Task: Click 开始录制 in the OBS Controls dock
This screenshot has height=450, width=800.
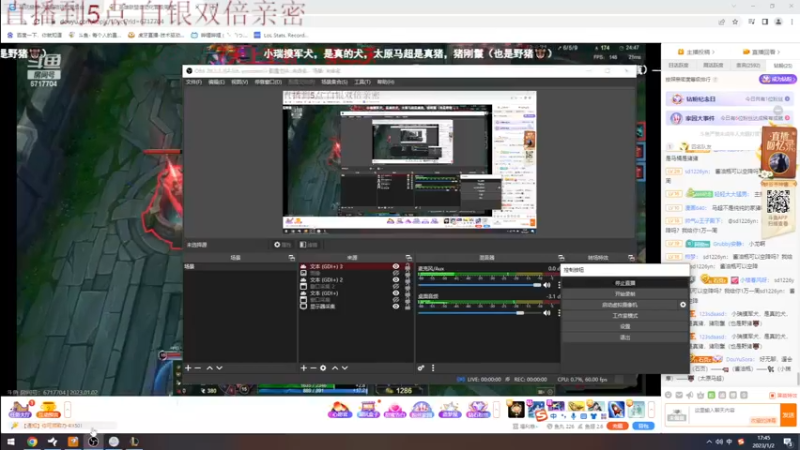Action: 625,294
